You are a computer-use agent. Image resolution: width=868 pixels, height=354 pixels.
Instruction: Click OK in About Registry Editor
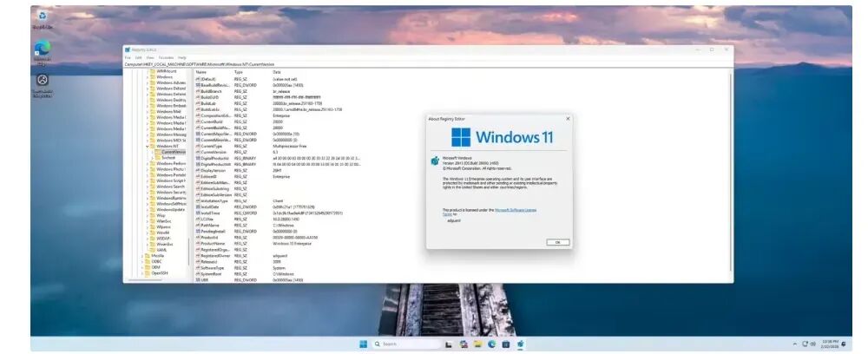click(557, 242)
